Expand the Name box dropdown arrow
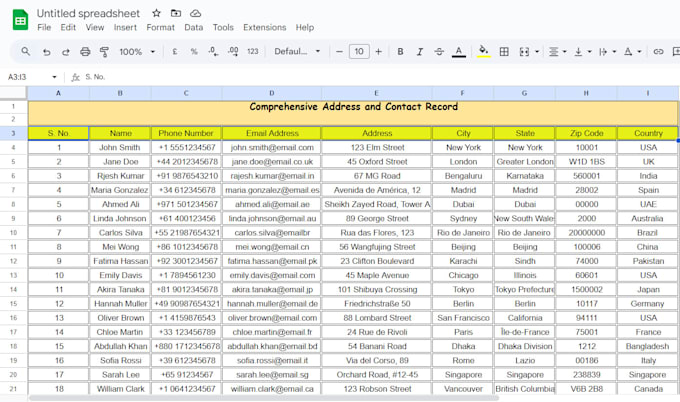This screenshot has width=680, height=402. (54, 77)
